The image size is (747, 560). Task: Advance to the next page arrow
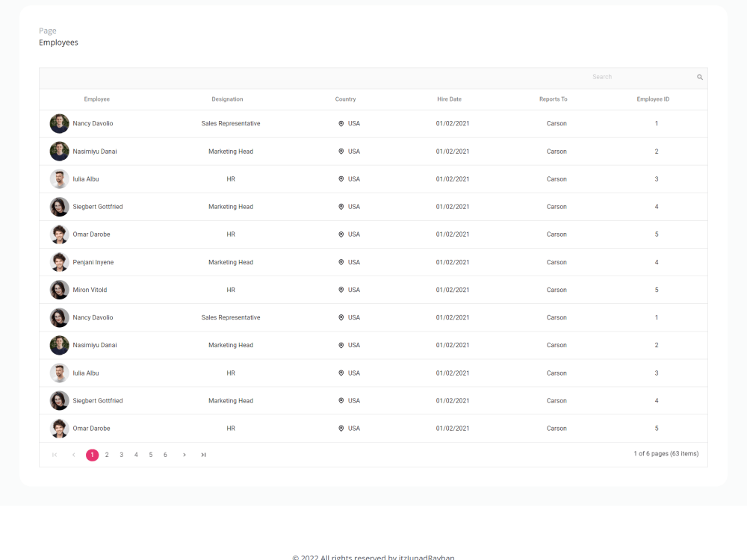click(x=184, y=454)
